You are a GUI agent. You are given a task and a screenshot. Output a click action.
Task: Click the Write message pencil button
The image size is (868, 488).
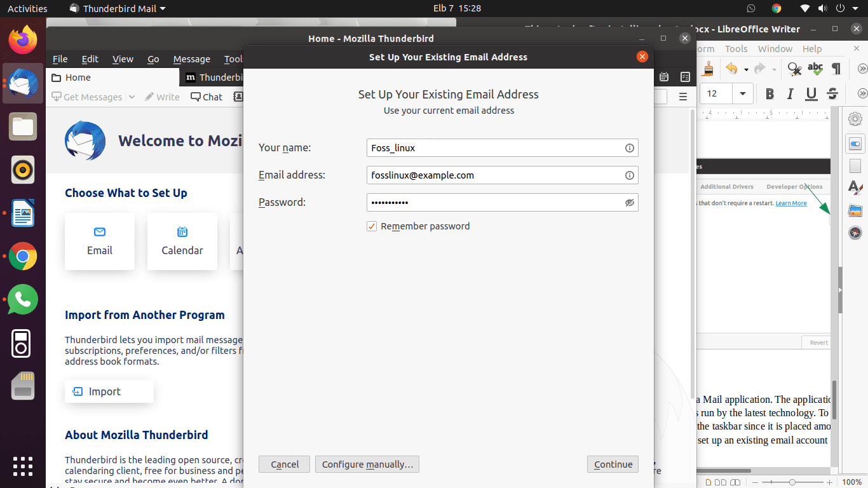coord(162,97)
